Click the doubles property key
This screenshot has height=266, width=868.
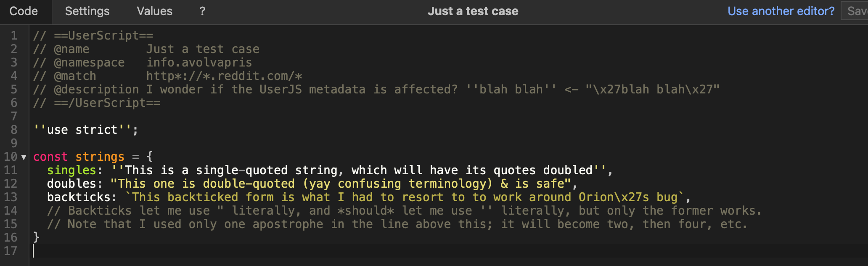71,184
